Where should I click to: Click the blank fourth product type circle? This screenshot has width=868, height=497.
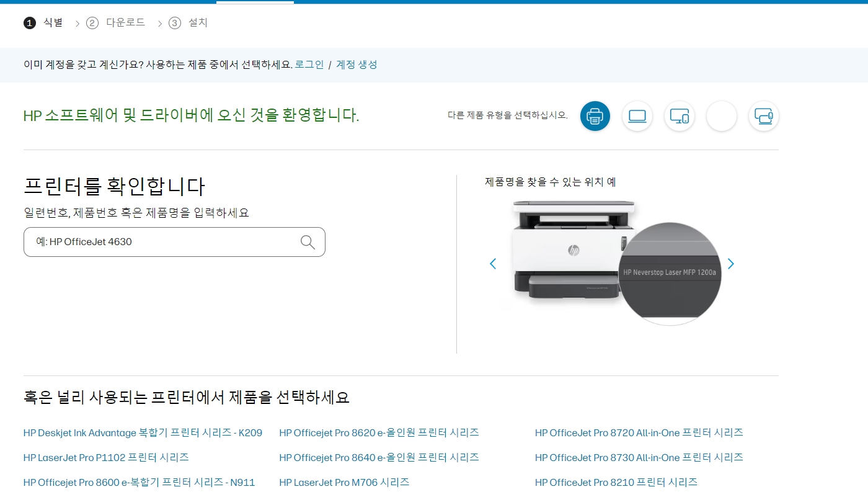721,116
